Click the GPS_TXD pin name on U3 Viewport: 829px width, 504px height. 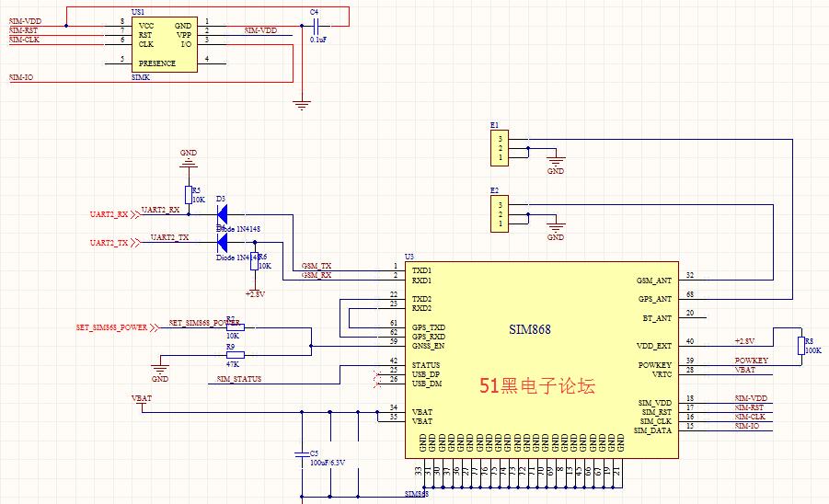(429, 327)
